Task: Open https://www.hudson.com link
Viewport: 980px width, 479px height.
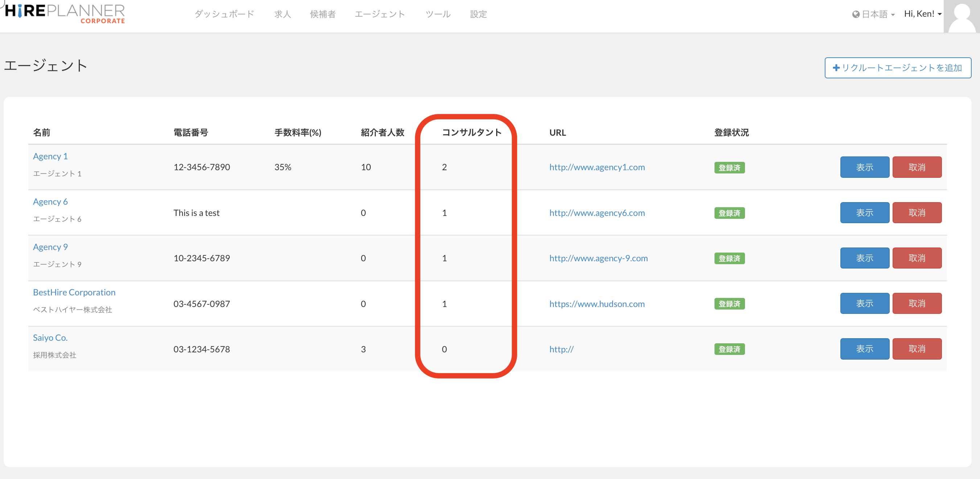Action: pyautogui.click(x=597, y=303)
